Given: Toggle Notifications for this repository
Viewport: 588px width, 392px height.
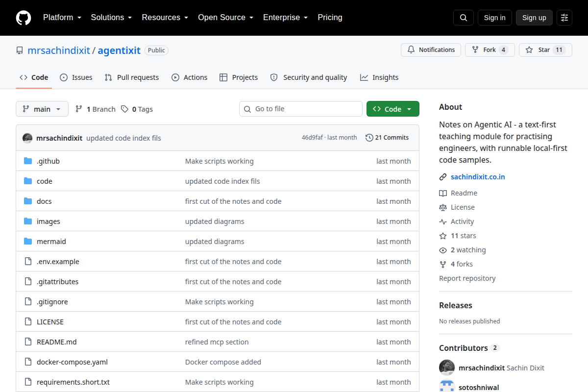Looking at the screenshot, I should tap(431, 50).
